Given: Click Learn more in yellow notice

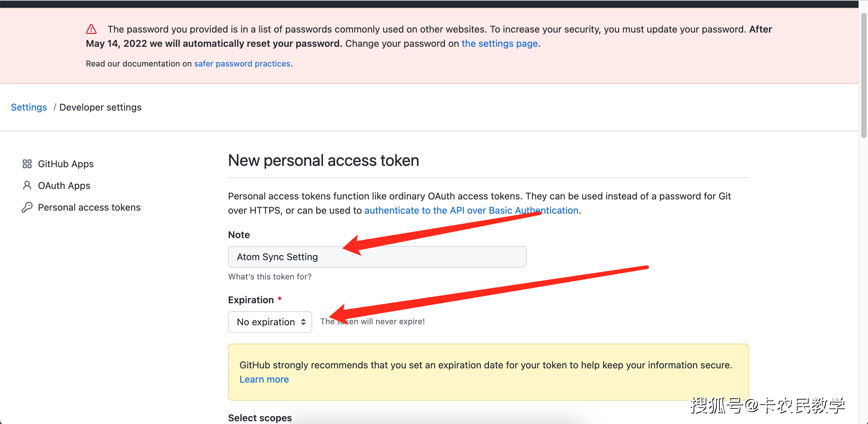Looking at the screenshot, I should click(x=264, y=379).
